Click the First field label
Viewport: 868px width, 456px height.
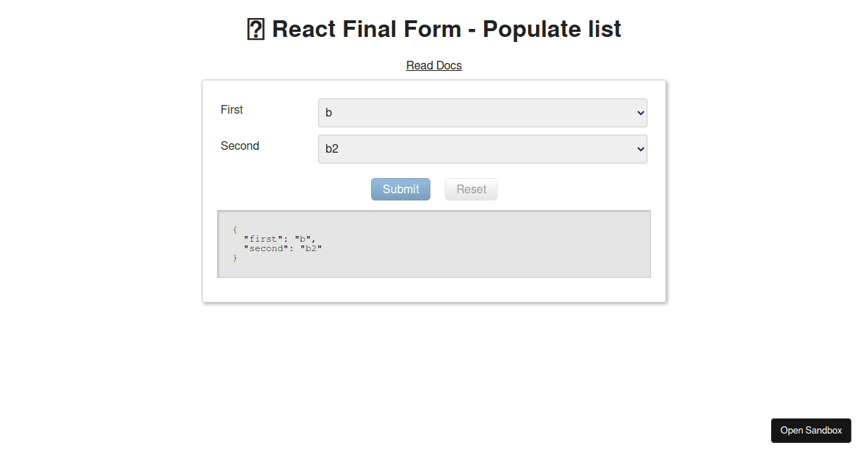click(x=231, y=109)
